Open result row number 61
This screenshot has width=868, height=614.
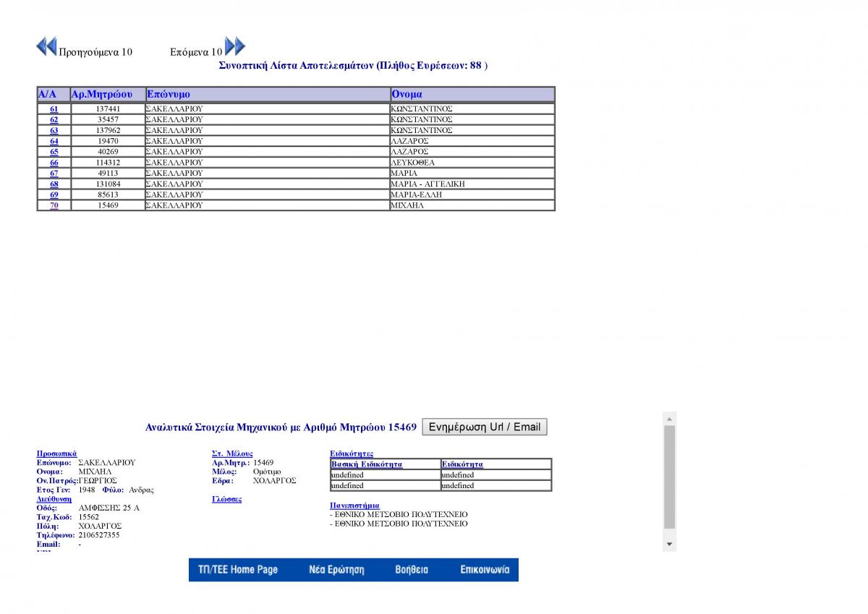54,108
